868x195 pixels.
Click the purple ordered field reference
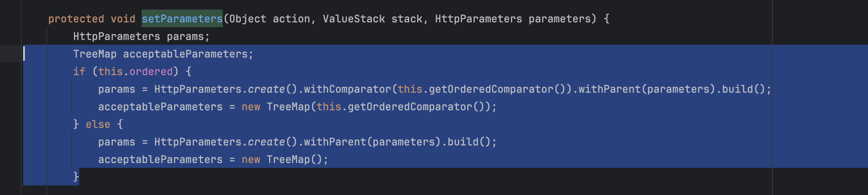tap(151, 72)
